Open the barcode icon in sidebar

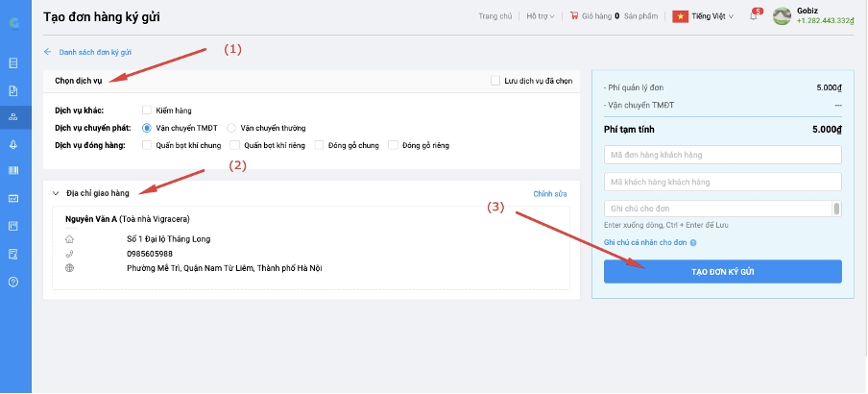coord(13,171)
